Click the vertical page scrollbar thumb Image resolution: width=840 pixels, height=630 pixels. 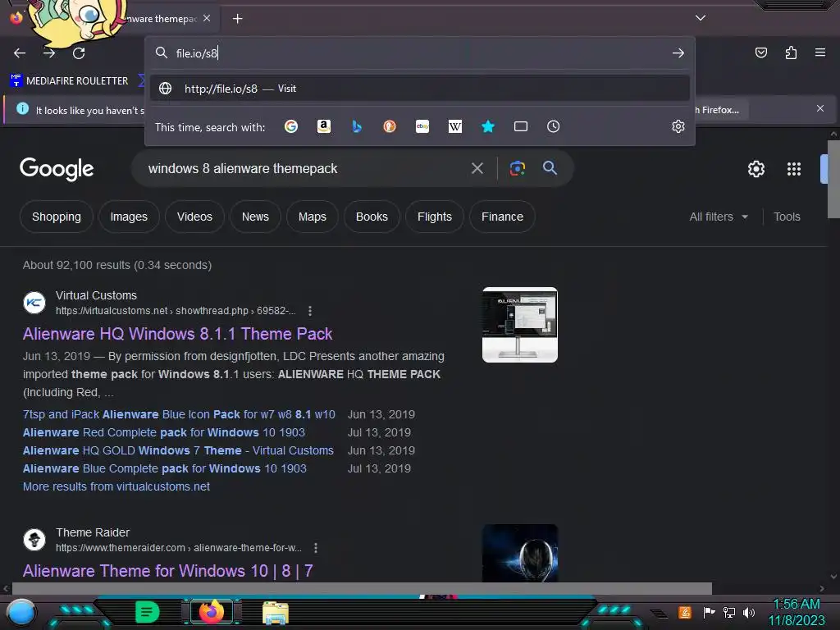click(x=833, y=179)
